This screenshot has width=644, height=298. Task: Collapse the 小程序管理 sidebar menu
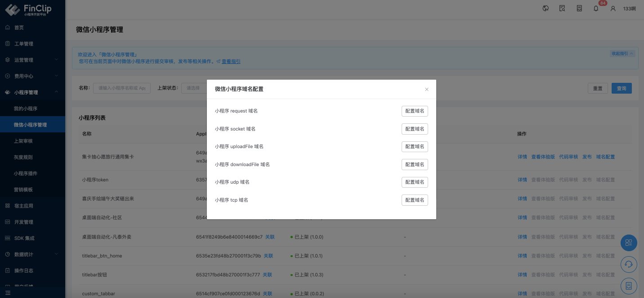click(32, 92)
